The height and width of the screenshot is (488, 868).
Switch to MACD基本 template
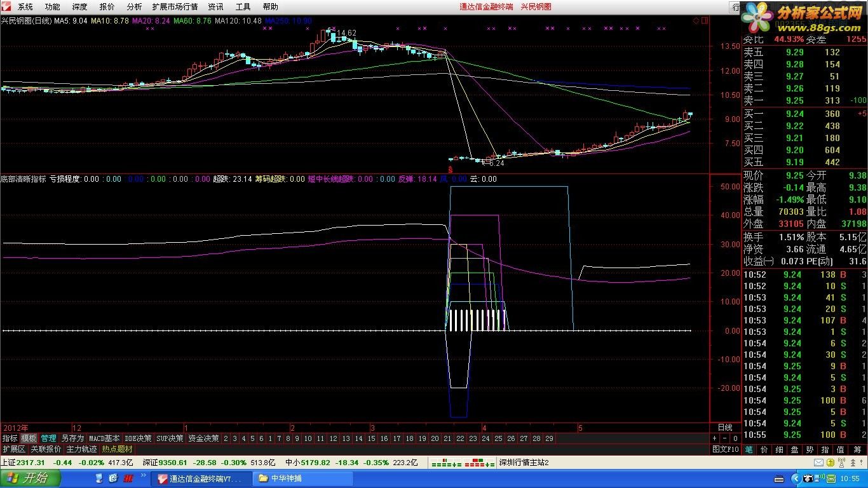(x=104, y=438)
